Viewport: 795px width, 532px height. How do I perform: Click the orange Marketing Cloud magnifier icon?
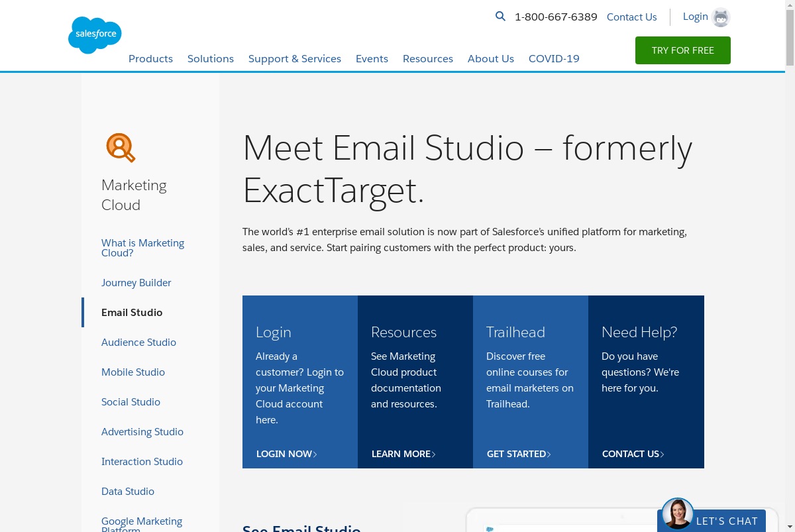[121, 147]
